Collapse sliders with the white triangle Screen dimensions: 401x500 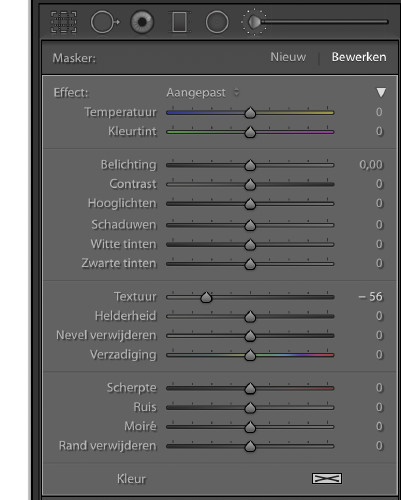click(x=381, y=92)
